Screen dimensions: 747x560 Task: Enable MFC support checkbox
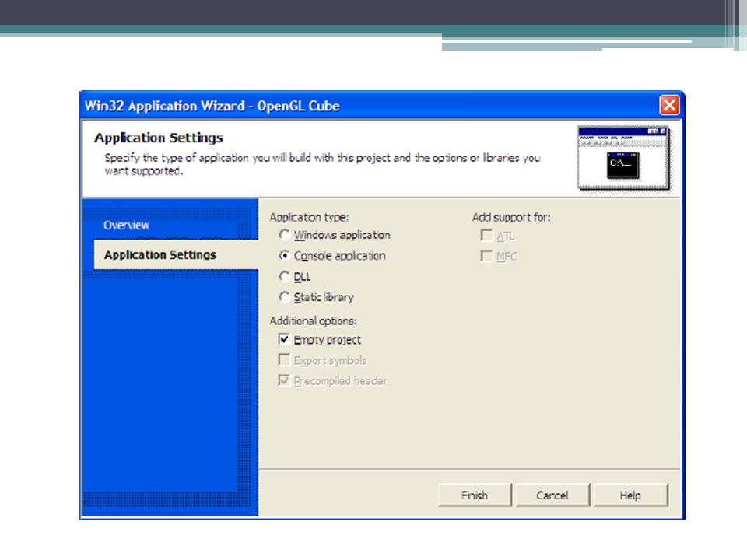[x=486, y=256]
